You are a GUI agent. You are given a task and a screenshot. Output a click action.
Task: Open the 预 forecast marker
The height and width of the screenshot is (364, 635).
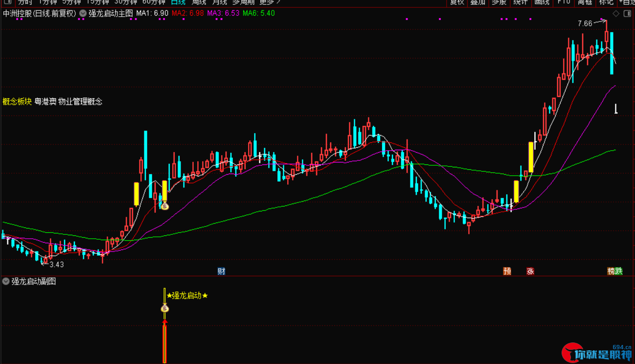coord(507,271)
